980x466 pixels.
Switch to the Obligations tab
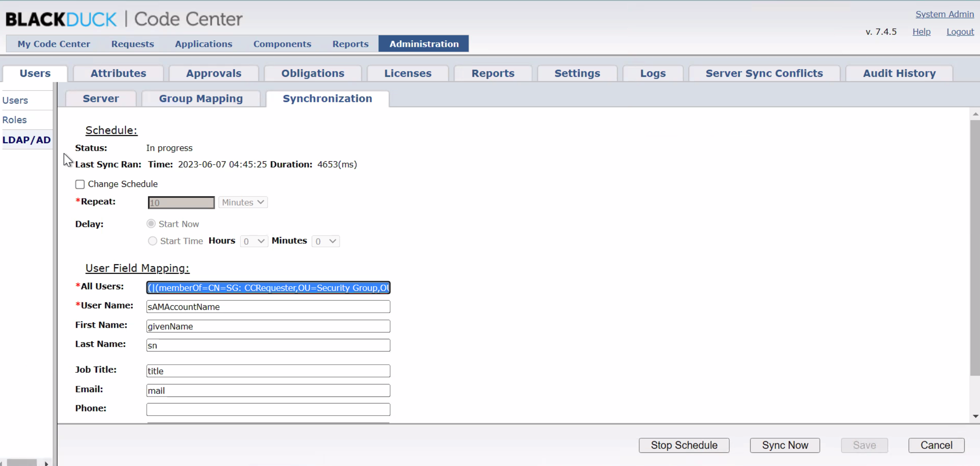coord(313,74)
